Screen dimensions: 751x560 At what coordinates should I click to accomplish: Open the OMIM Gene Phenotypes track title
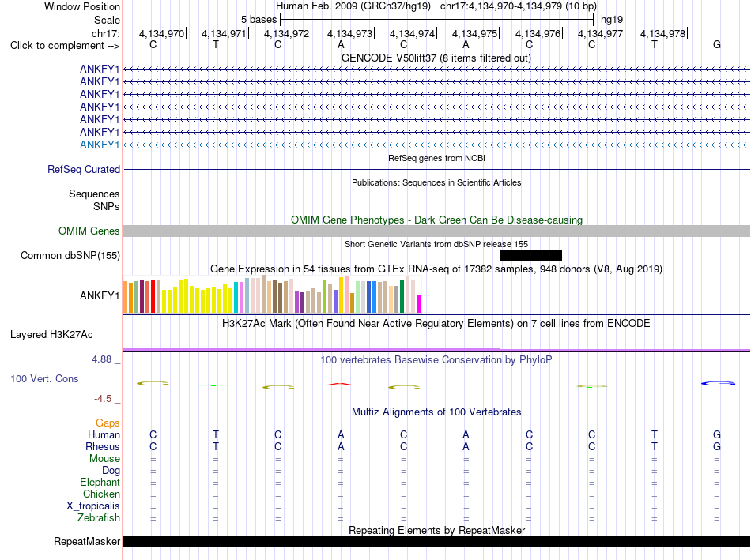pyautogui.click(x=436, y=220)
